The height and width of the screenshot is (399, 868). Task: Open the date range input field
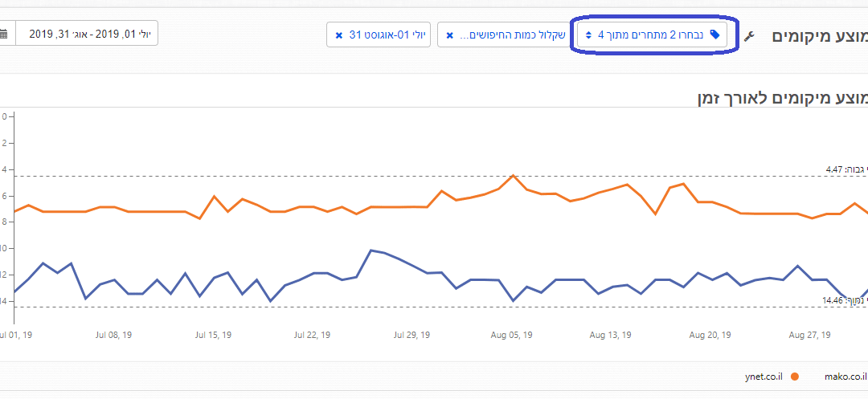(x=87, y=34)
